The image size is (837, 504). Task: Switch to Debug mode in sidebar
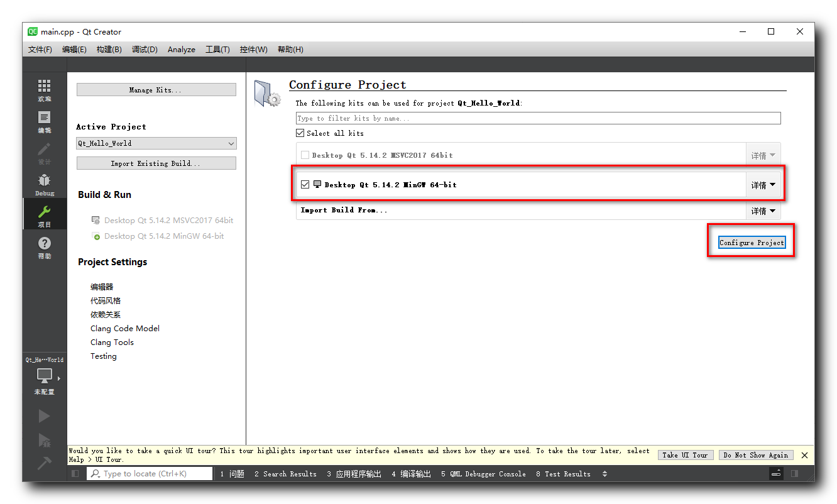point(44,184)
